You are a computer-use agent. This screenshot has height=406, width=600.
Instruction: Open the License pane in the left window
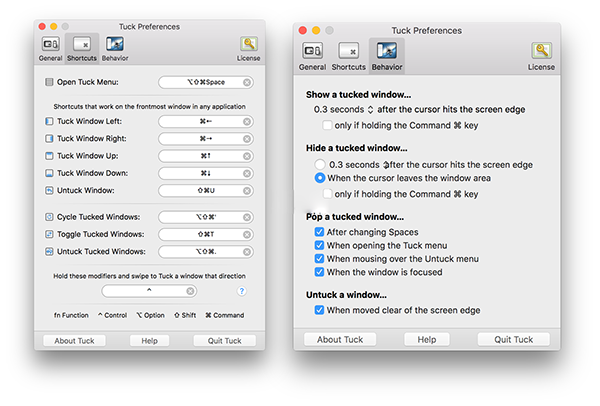tap(248, 48)
